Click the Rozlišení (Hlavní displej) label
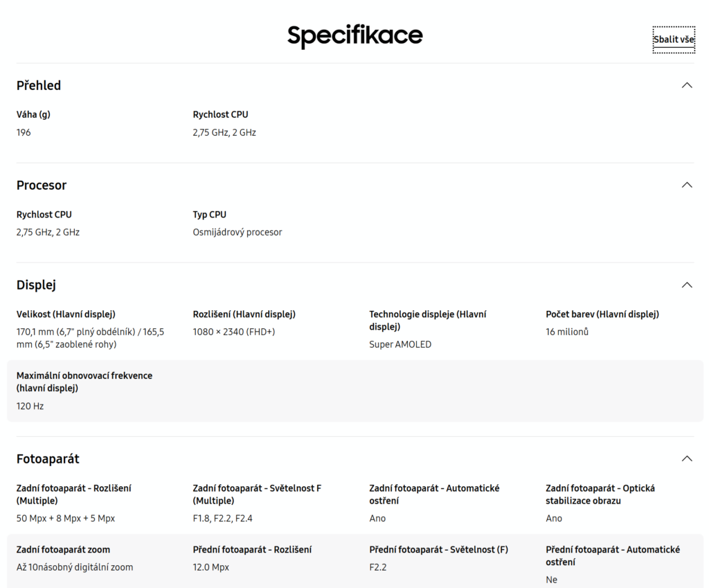The height and width of the screenshot is (588, 709). pyautogui.click(x=244, y=314)
